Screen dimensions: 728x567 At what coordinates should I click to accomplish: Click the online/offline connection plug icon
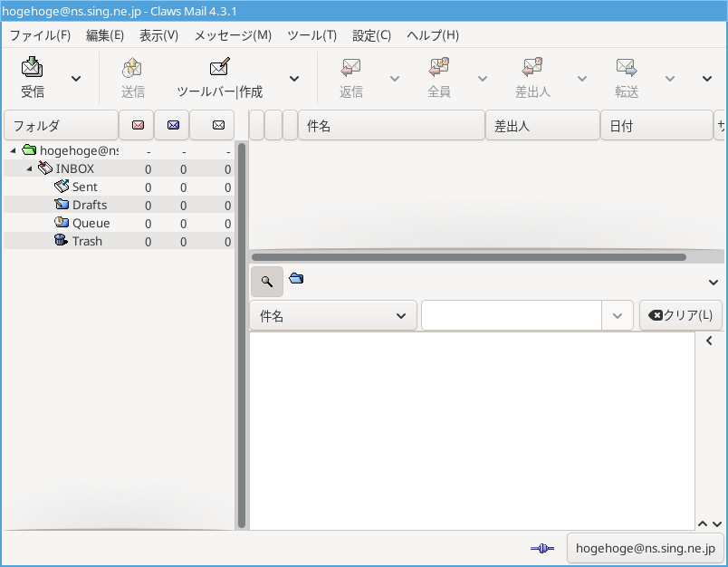point(541,548)
